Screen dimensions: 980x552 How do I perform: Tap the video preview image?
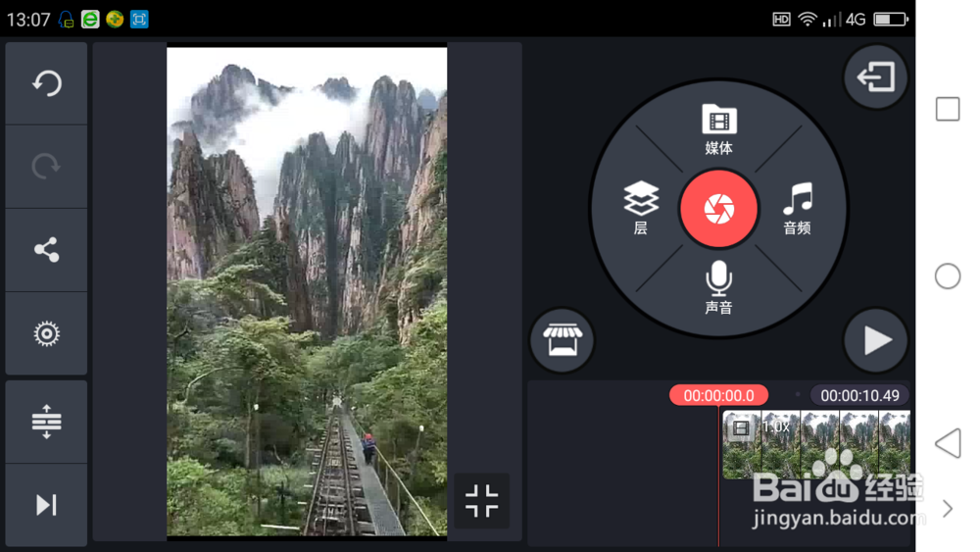[x=307, y=291]
